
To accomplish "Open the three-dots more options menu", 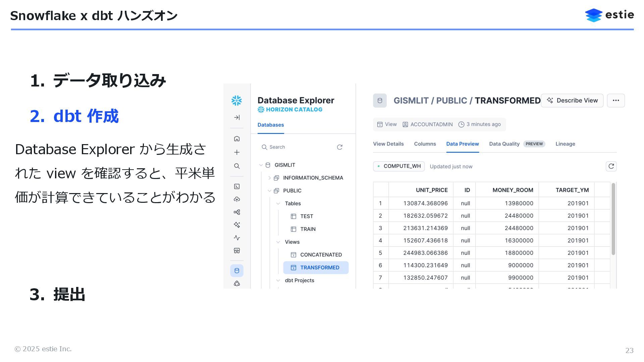I will (615, 101).
